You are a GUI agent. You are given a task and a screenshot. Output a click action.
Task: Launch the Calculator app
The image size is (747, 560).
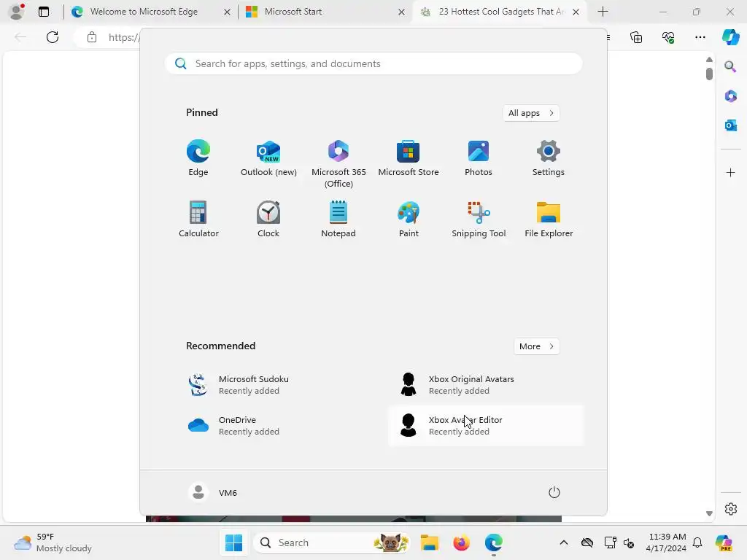pyautogui.click(x=198, y=219)
